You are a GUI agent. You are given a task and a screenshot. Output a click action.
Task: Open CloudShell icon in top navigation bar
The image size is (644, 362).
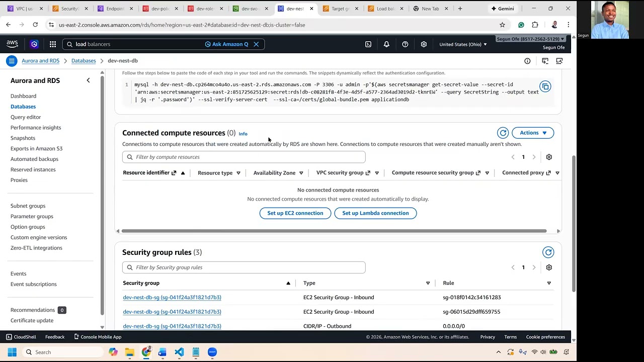point(368,44)
